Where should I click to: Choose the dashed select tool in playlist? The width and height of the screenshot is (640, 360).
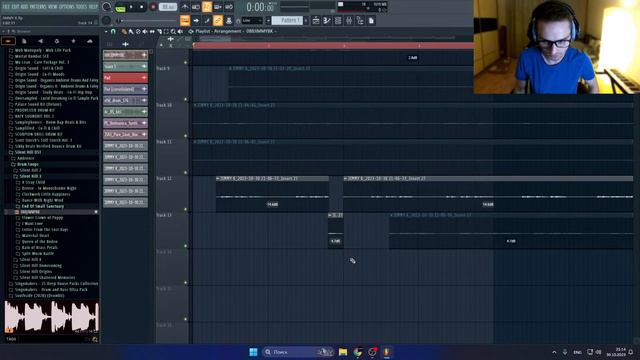point(166,31)
